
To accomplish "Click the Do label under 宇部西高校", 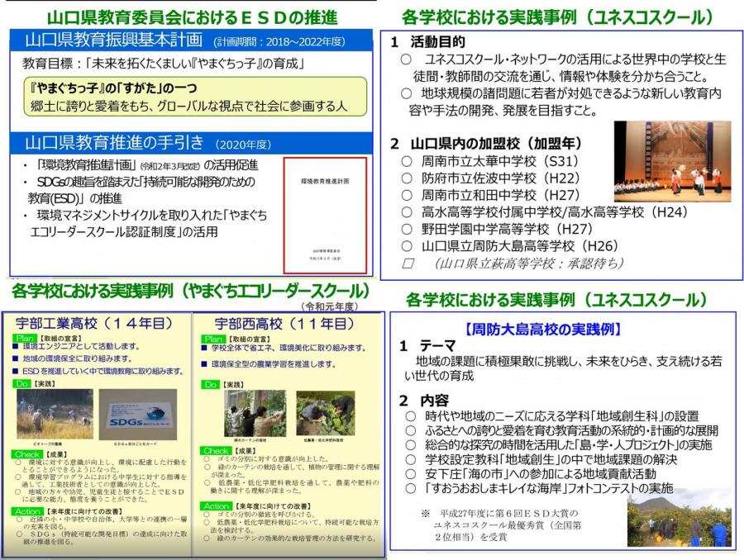I will pyautogui.click(x=211, y=385).
